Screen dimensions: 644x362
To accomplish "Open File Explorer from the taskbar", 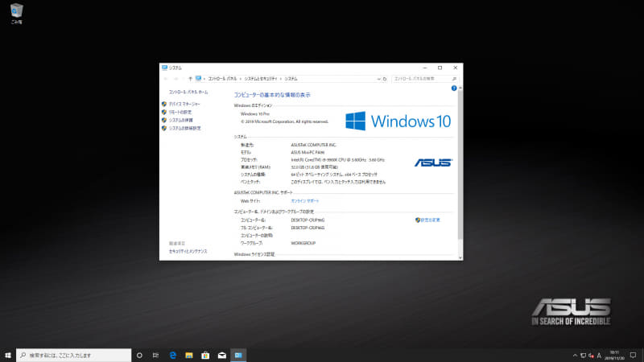I will coord(189,356).
